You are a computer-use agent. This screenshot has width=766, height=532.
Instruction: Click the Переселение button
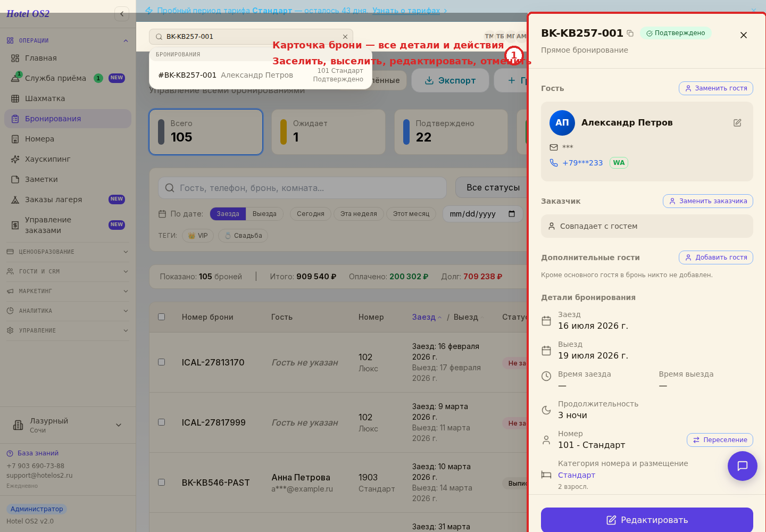(x=720, y=440)
